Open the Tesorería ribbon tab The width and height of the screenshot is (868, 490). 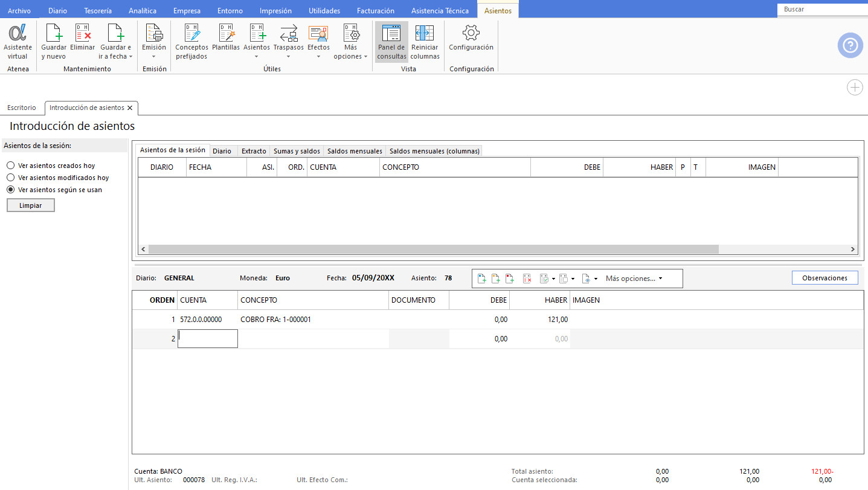coord(97,11)
